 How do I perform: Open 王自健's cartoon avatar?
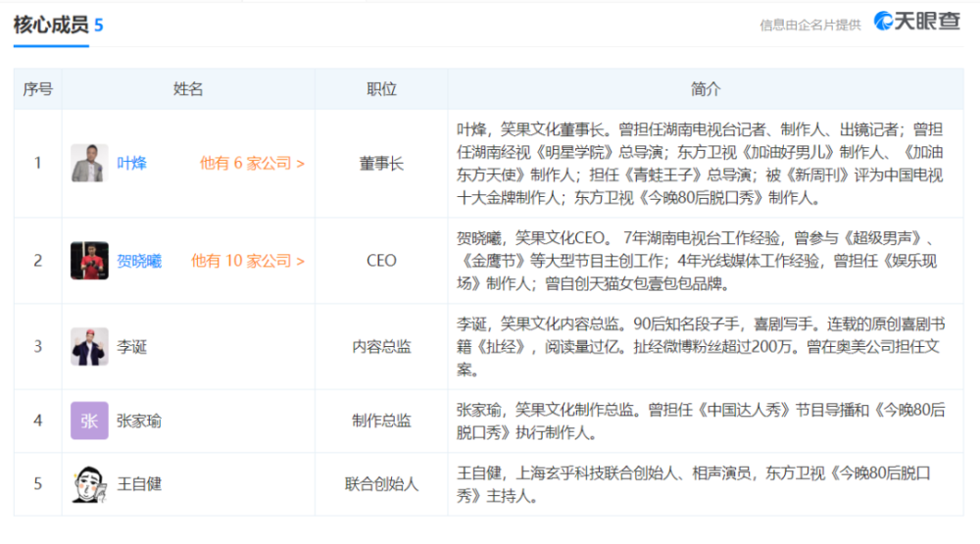(89, 484)
